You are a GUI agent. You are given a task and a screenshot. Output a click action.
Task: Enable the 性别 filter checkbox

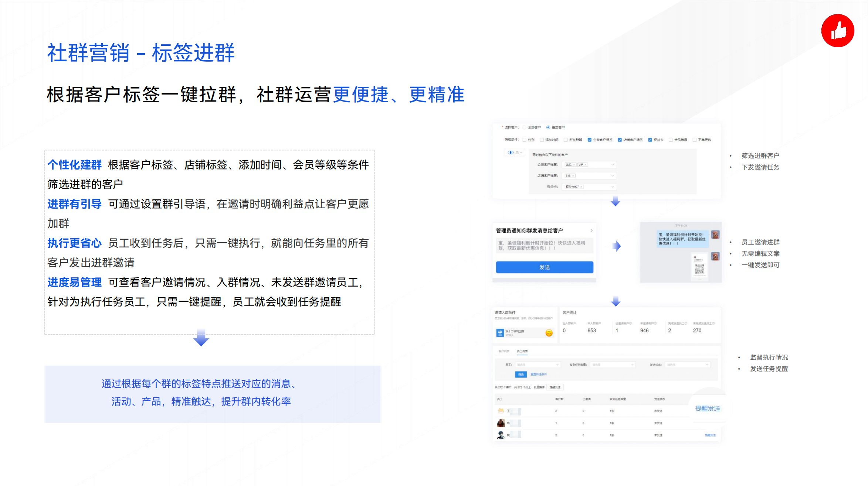click(x=524, y=140)
